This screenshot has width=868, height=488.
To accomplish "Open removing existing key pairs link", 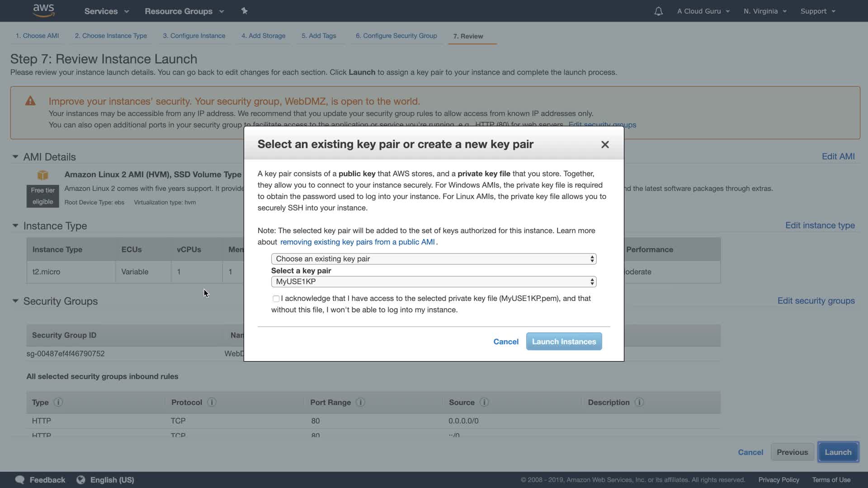I will click(x=357, y=242).
